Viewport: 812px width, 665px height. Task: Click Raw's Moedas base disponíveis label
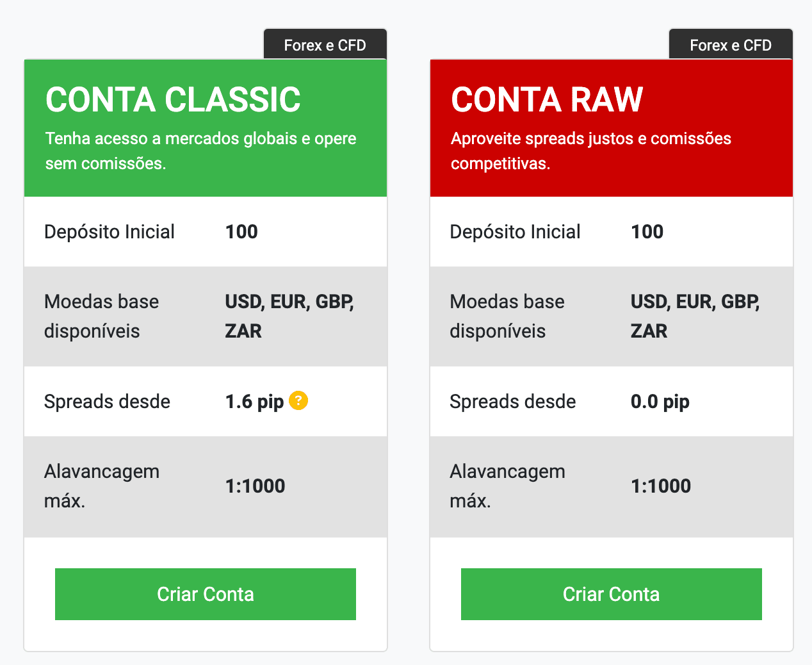point(507,316)
